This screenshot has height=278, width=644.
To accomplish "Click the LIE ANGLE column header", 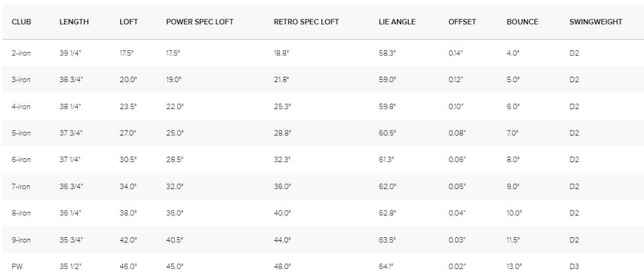I will coord(397,22).
